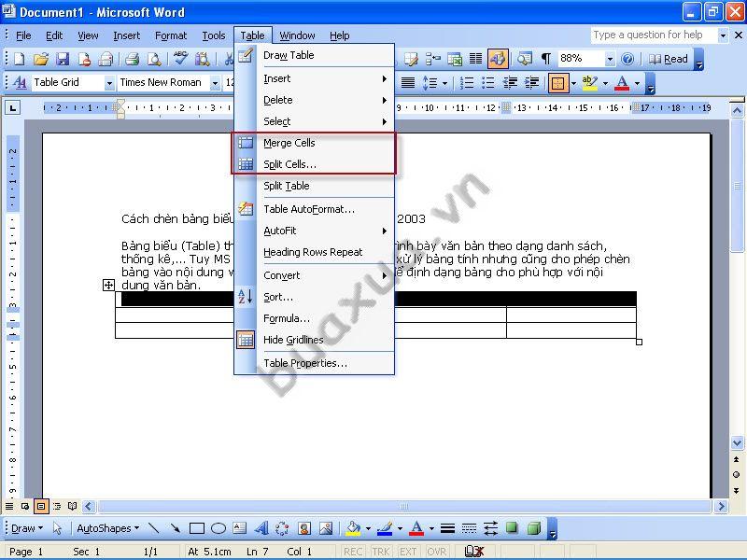Click the Numbering list icon
The height and width of the screenshot is (560, 747).
click(x=466, y=83)
